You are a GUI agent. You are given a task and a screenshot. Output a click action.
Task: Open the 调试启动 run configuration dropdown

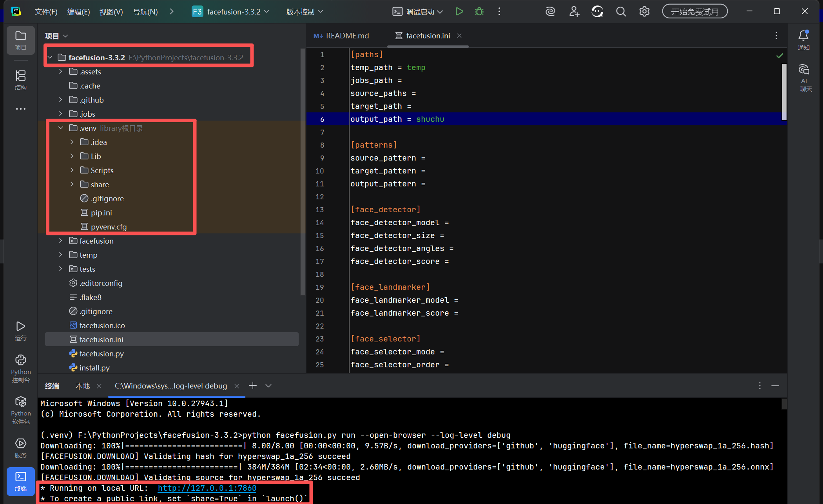pyautogui.click(x=418, y=12)
